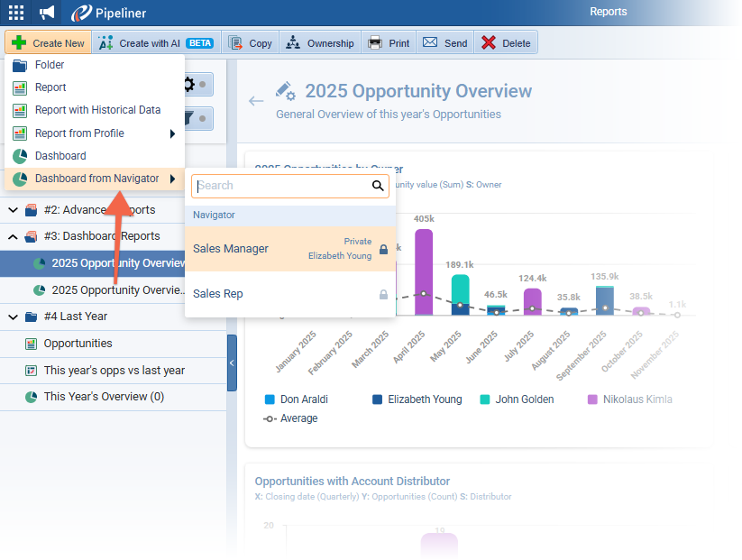Click the back arrow beside dashboard title
742x560 pixels.
pyautogui.click(x=256, y=101)
